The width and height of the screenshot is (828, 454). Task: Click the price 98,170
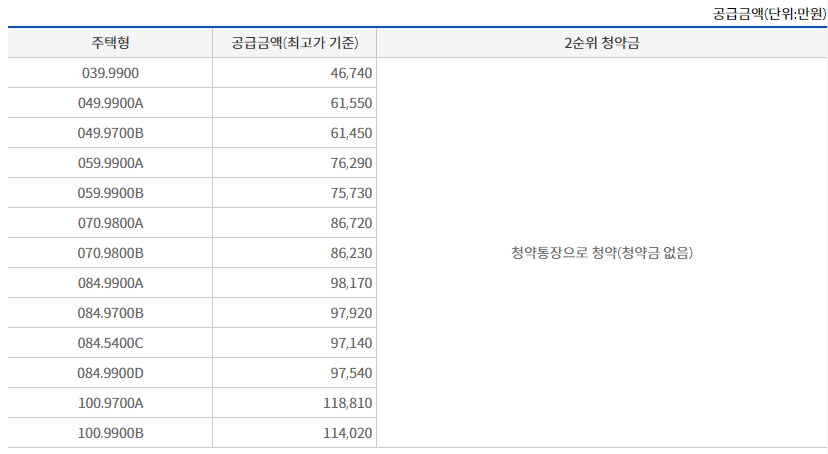pos(351,283)
